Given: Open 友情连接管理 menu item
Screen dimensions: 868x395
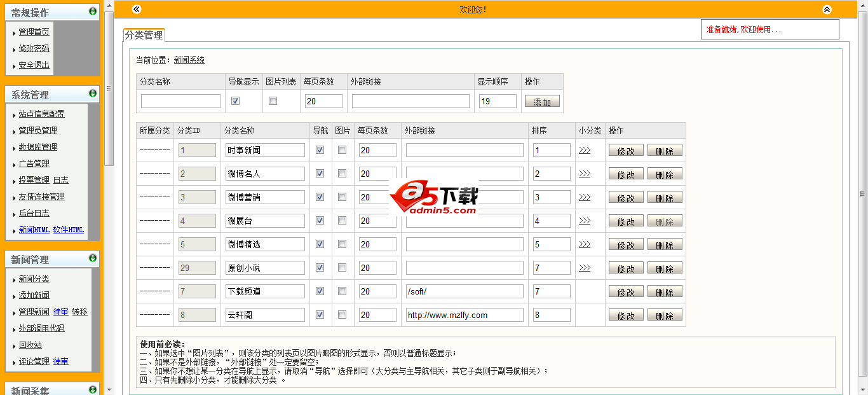Looking at the screenshot, I should point(41,197).
